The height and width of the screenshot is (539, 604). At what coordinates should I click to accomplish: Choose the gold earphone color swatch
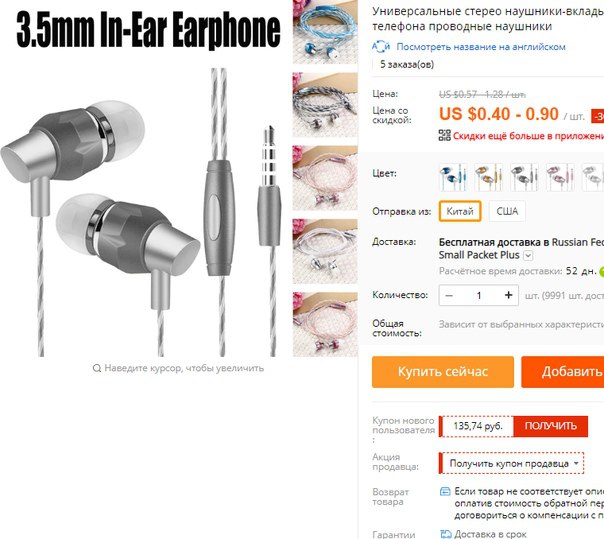tap(488, 177)
